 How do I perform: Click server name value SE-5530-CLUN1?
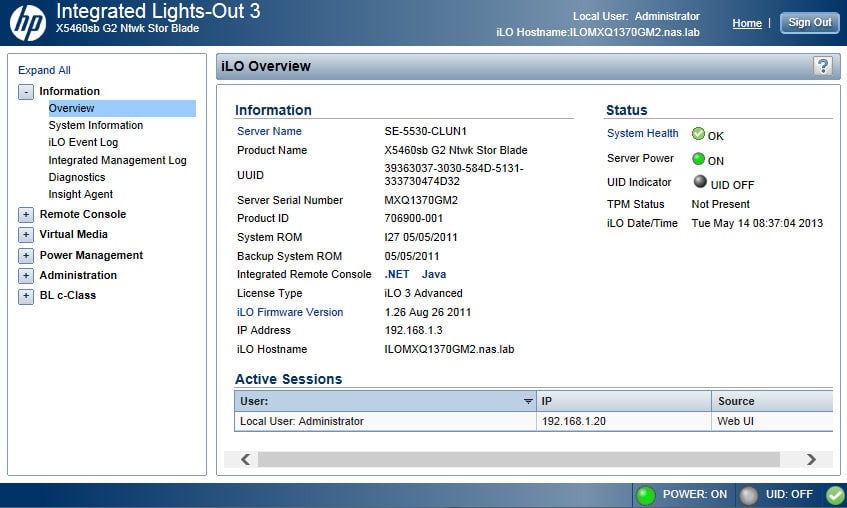(426, 131)
